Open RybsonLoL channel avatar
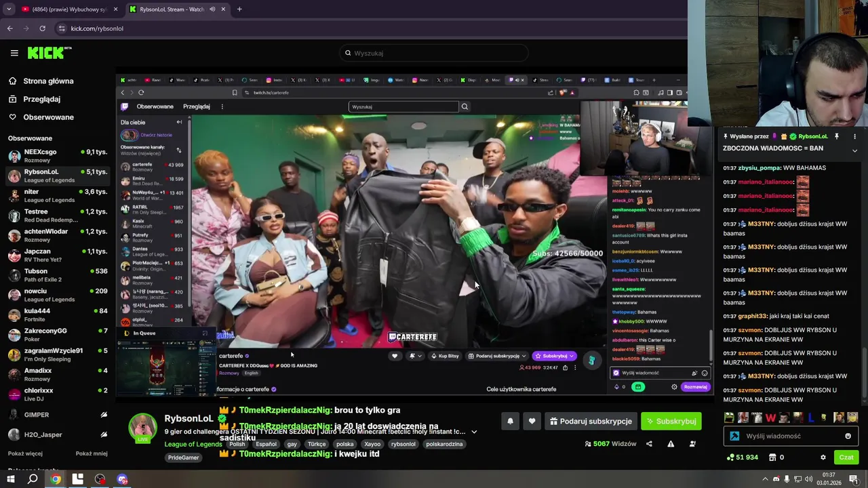868x488 pixels. click(x=143, y=427)
